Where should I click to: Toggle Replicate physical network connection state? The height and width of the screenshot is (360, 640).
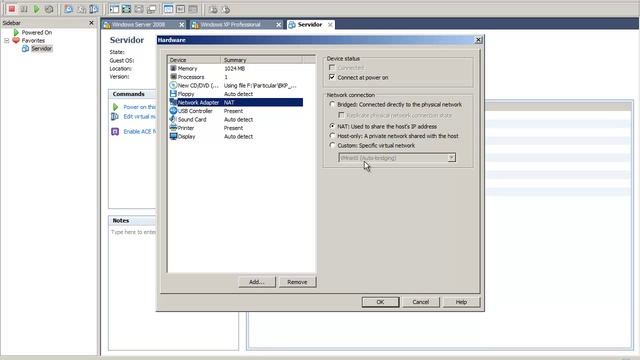pyautogui.click(x=341, y=116)
